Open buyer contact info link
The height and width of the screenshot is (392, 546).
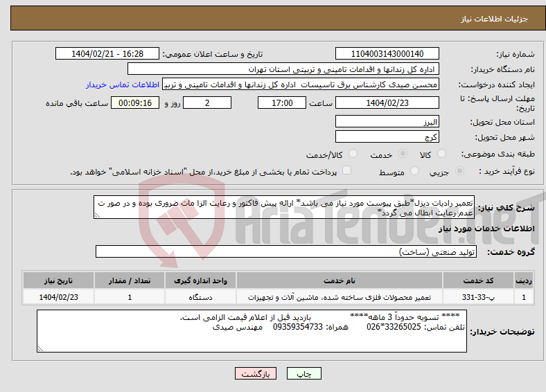point(123,84)
